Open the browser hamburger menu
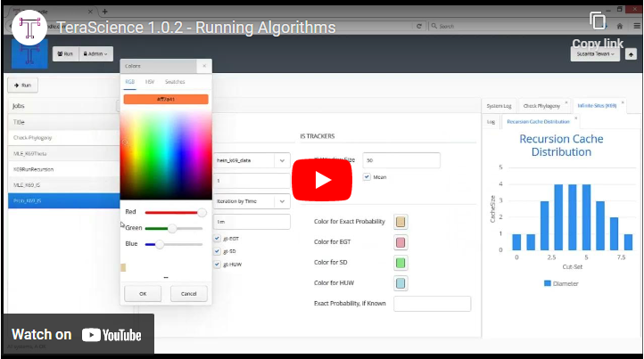 click(x=636, y=26)
